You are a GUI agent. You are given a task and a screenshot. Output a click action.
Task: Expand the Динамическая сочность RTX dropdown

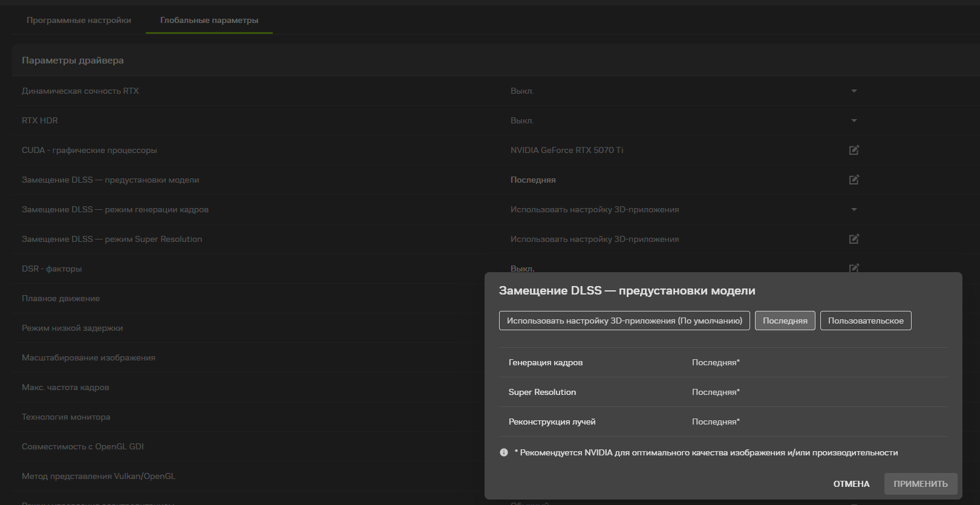pyautogui.click(x=854, y=91)
